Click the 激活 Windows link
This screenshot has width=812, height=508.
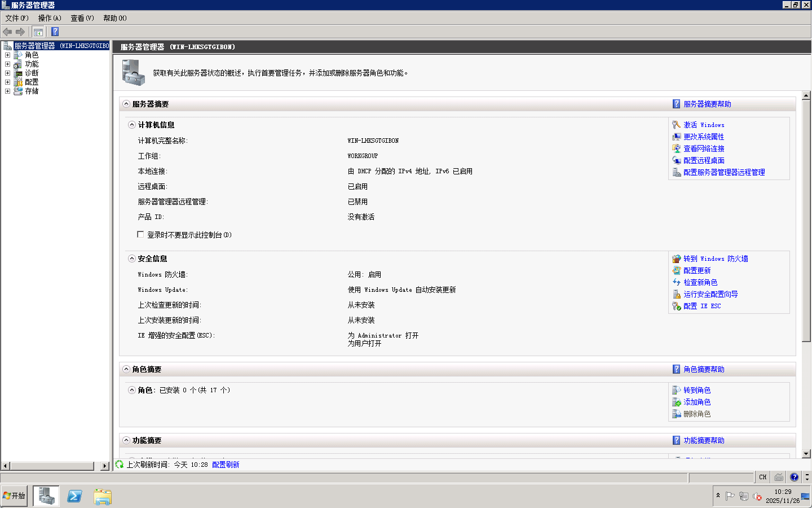pyautogui.click(x=704, y=125)
